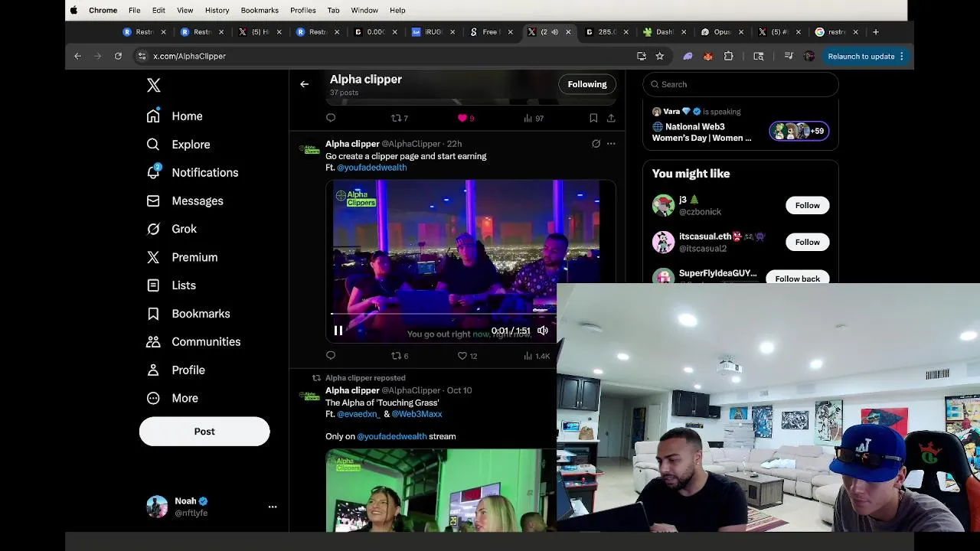Image resolution: width=980 pixels, height=551 pixels.
Task: Repost the top post with 7 reposts
Action: [x=399, y=118]
